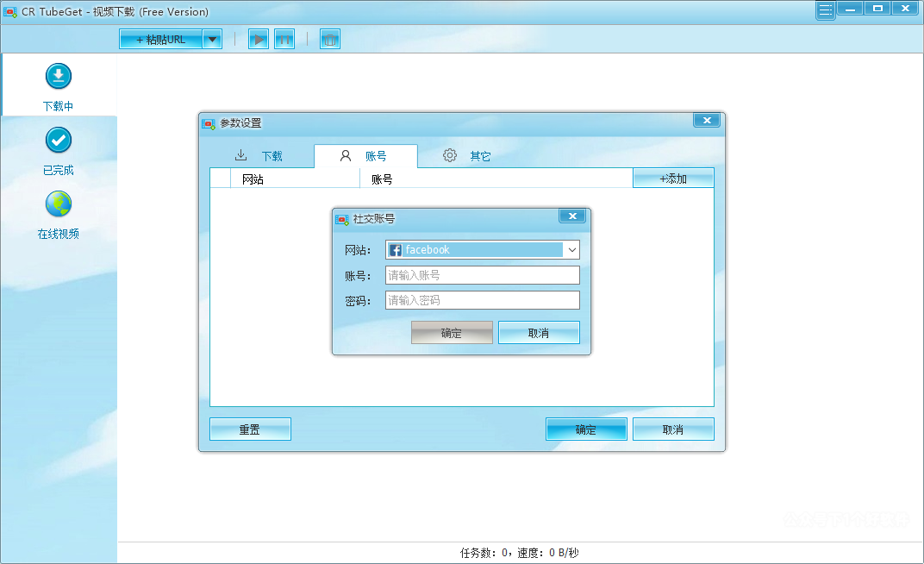The image size is (924, 564).
Task: Open the Downloading section in sidebar
Action: click(59, 86)
